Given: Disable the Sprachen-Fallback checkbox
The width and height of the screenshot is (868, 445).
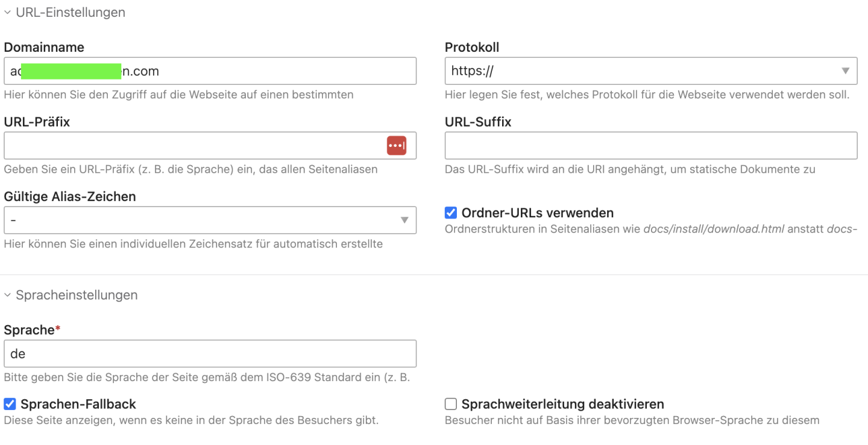Looking at the screenshot, I should pyautogui.click(x=10, y=404).
